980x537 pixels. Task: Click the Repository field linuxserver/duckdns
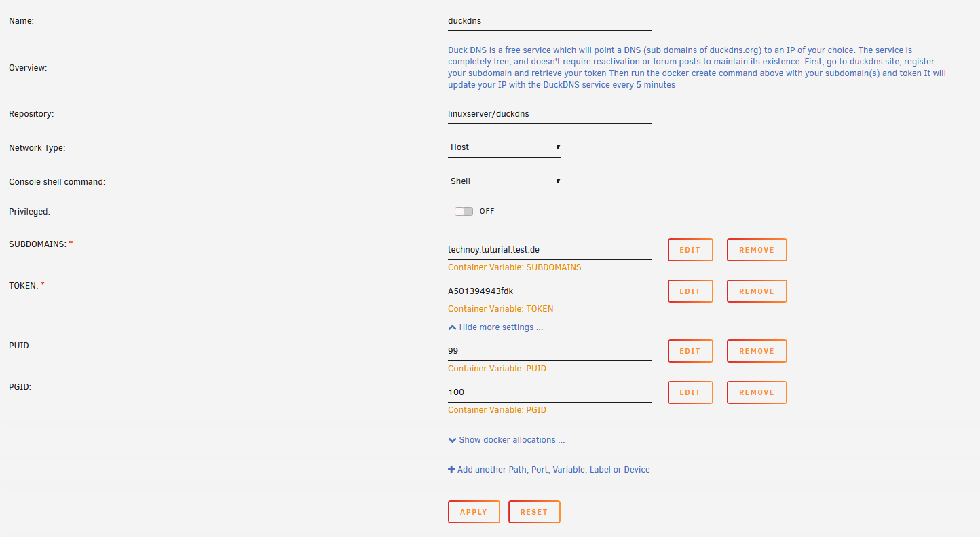coord(550,114)
